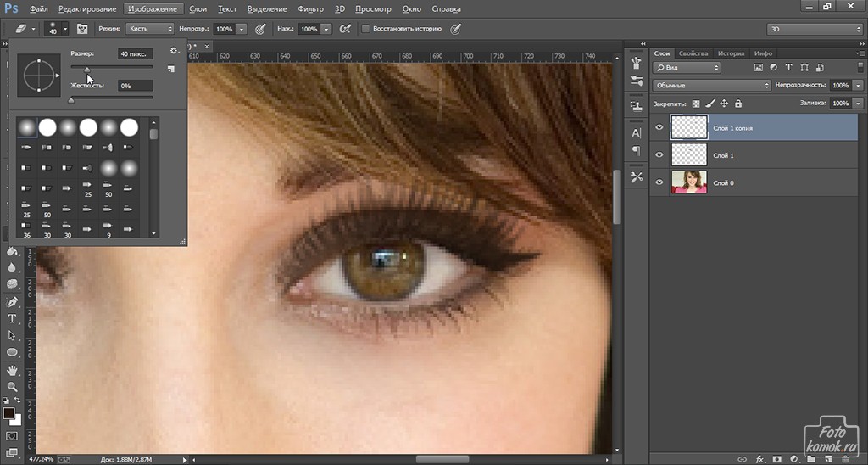Lock image pixels brush icon
The width and height of the screenshot is (868, 465).
(710, 104)
